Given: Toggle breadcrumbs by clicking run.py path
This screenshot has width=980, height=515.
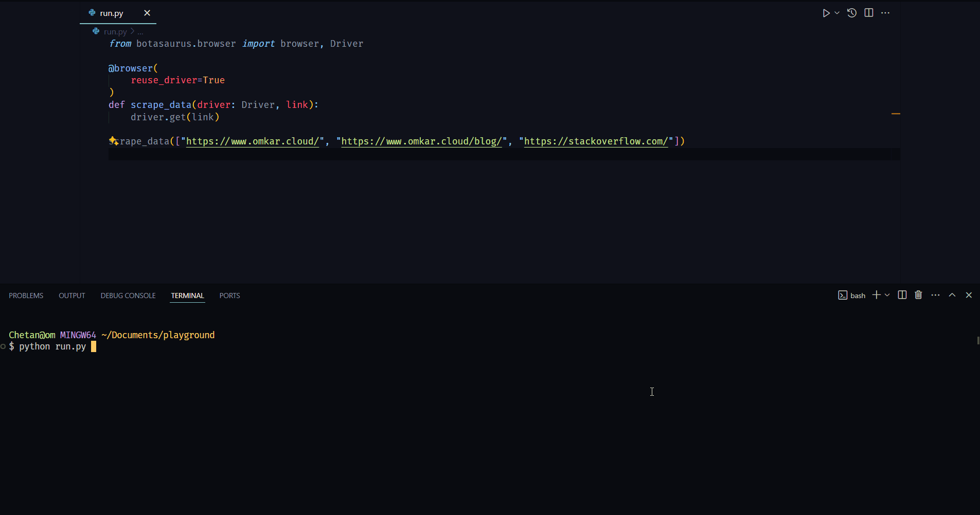Looking at the screenshot, I should pos(114,31).
